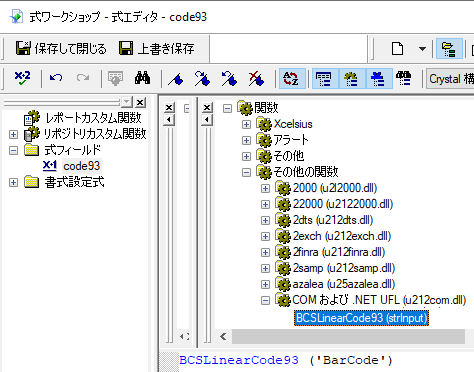Image resolution: width=474 pixels, height=372 pixels.
Task: Expand the リポジトリカスタム関数 node
Action: pos(13,134)
